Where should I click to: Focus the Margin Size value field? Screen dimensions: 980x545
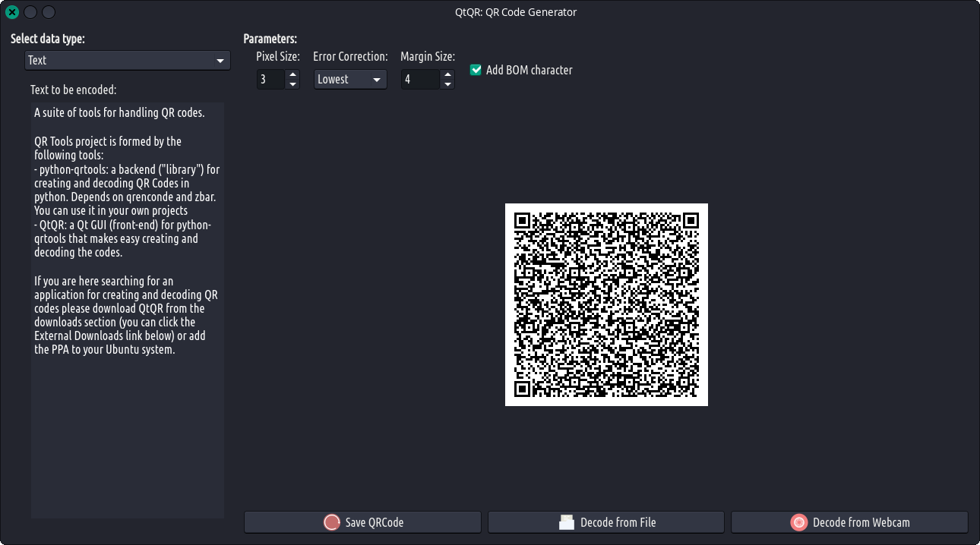(x=419, y=79)
